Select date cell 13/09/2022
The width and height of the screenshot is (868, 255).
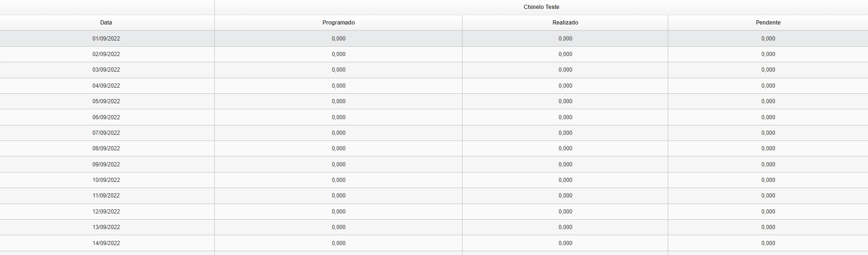point(106,227)
